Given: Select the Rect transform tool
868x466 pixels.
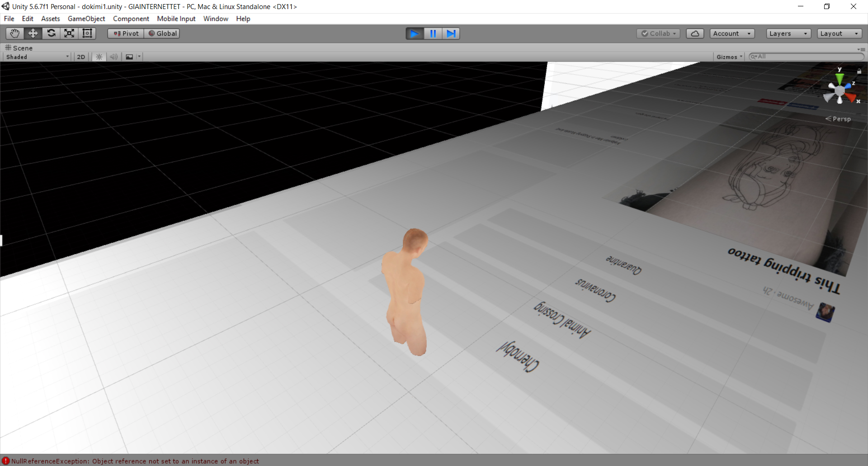Looking at the screenshot, I should point(87,33).
